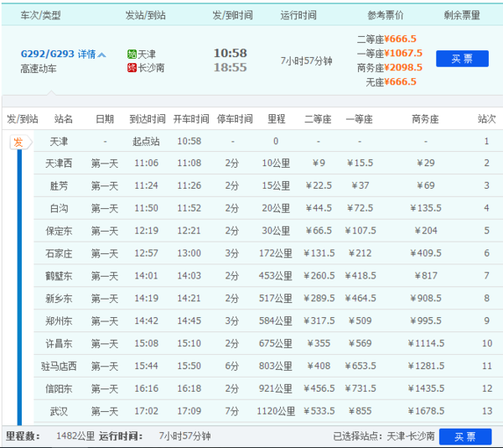Click the 10:58 departure time
The width and height of the screenshot is (503, 448).
click(x=231, y=53)
